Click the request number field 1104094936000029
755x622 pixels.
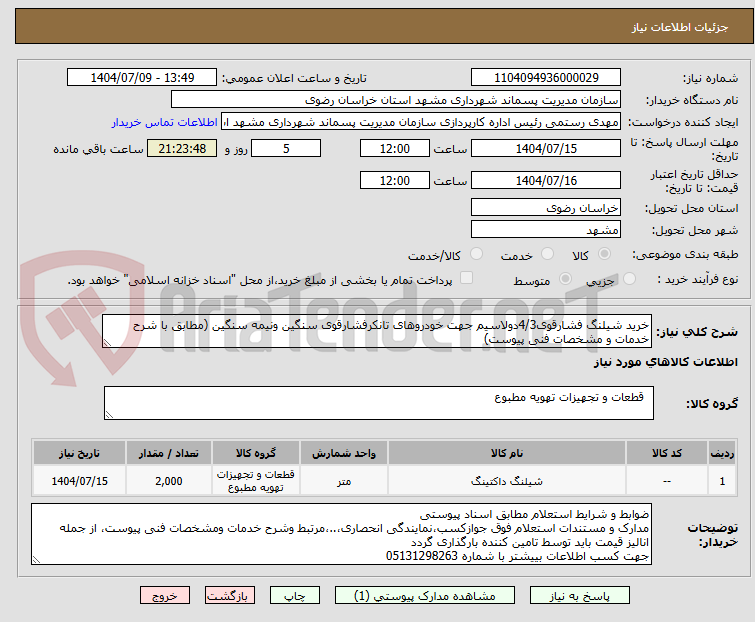[x=546, y=78]
